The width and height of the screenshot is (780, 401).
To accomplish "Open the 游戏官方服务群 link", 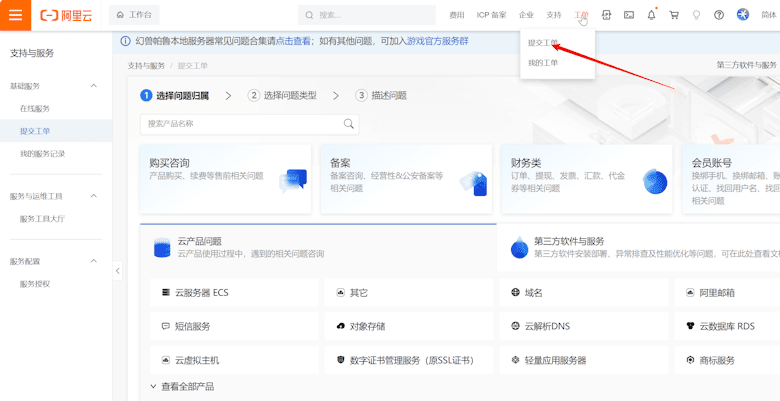I will pos(438,41).
